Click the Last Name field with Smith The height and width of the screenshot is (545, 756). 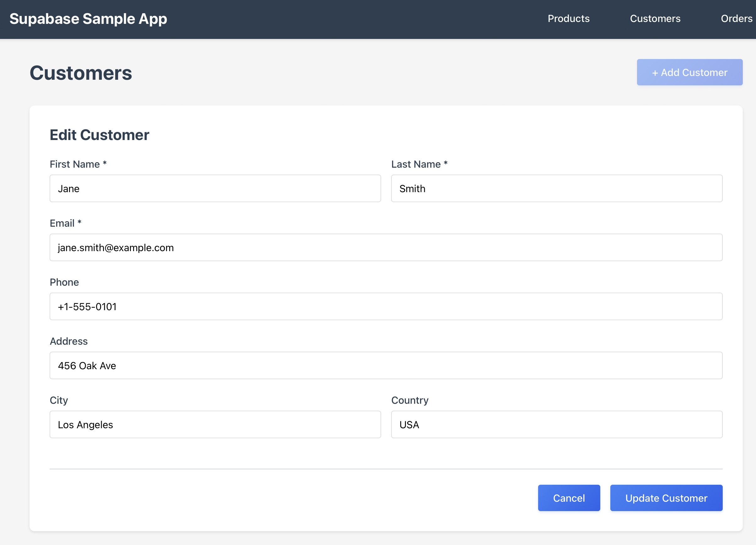(x=556, y=188)
